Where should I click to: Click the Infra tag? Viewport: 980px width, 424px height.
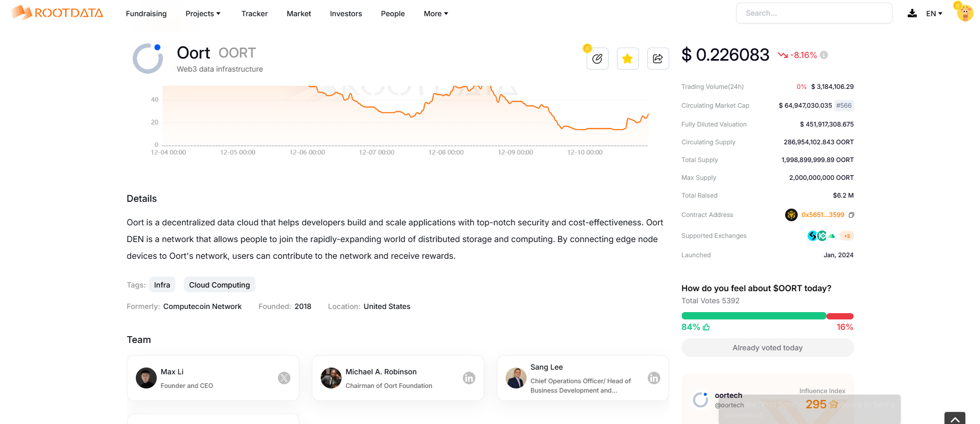(x=162, y=285)
